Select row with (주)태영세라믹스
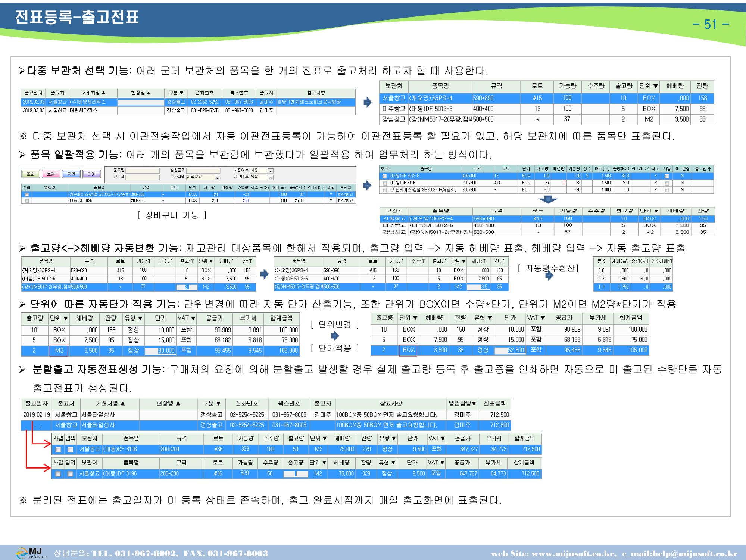 click(188, 102)
